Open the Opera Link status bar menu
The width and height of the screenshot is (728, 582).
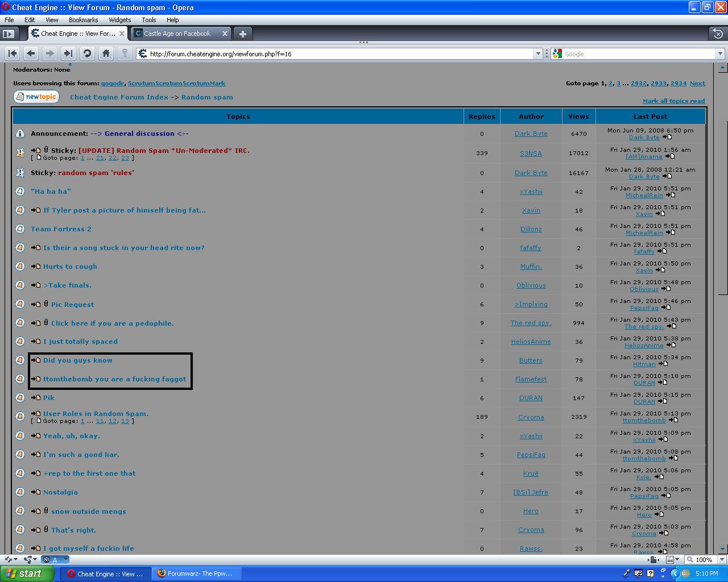pos(11,560)
